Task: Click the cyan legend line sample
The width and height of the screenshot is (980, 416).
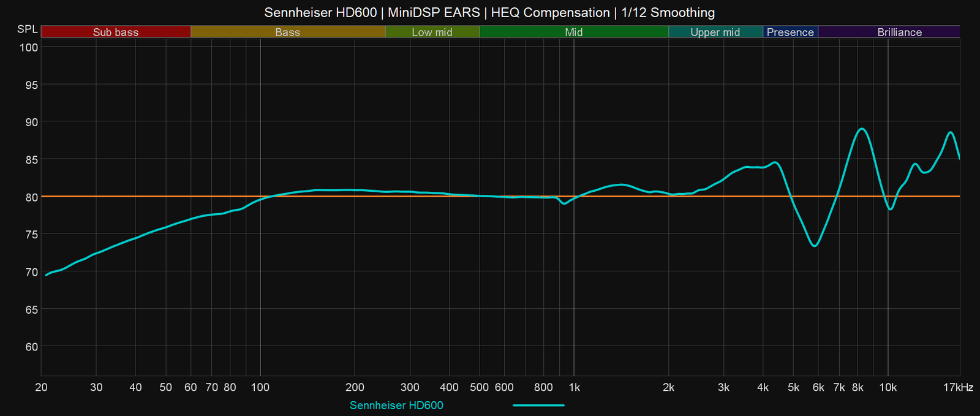Action: click(538, 405)
